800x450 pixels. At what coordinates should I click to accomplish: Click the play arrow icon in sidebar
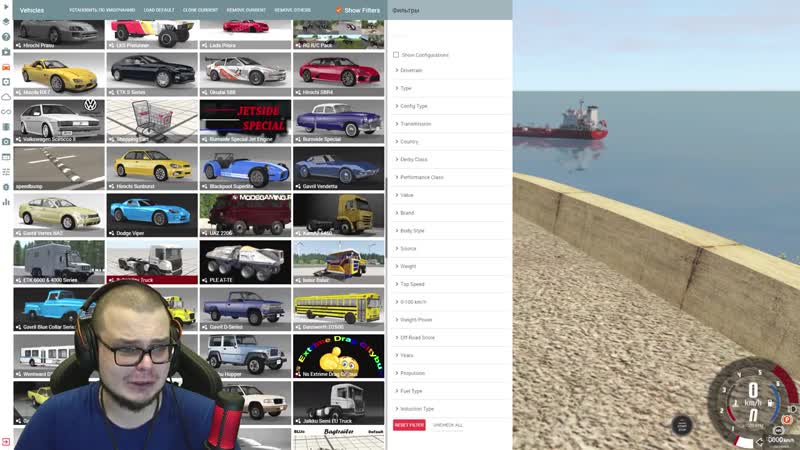6,7
